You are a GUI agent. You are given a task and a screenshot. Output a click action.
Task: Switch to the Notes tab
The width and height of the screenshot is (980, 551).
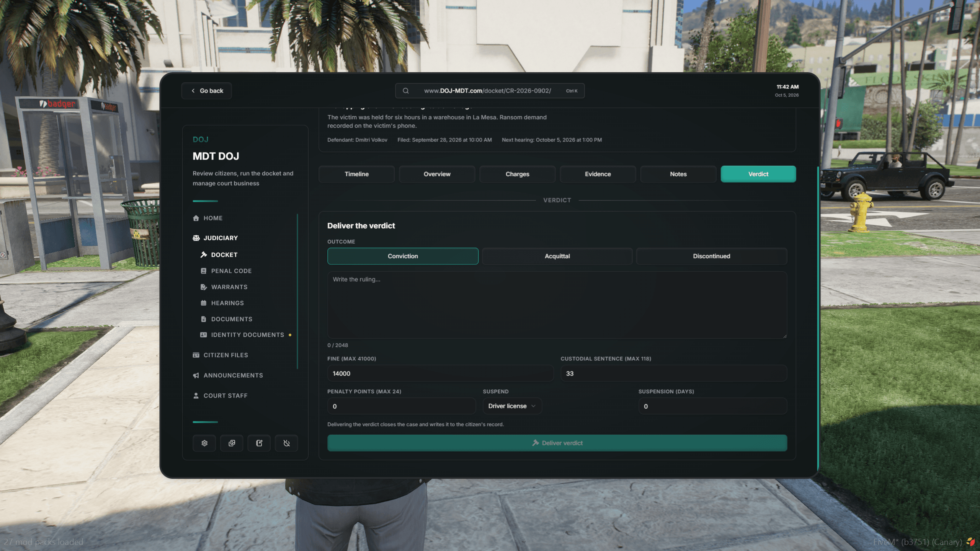pos(678,174)
